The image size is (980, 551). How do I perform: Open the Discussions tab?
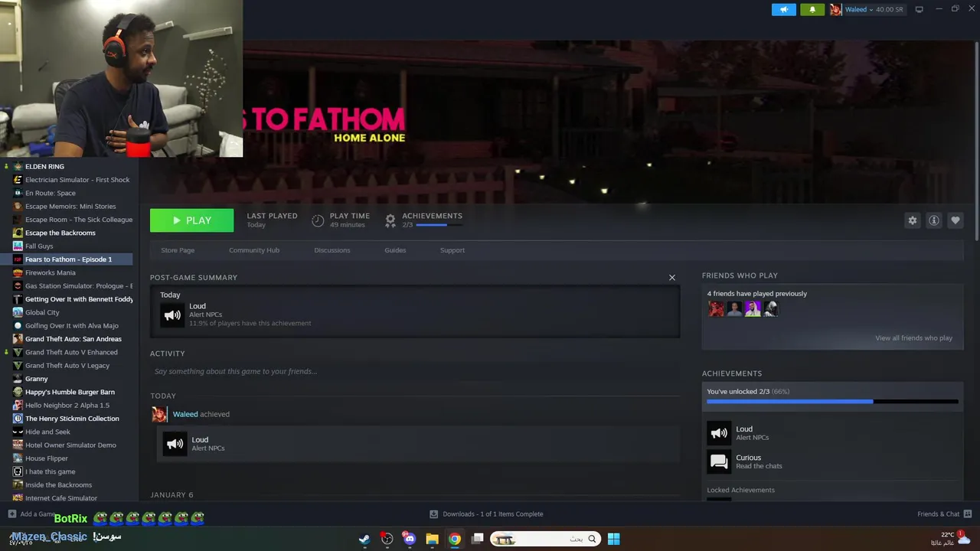[x=332, y=250]
